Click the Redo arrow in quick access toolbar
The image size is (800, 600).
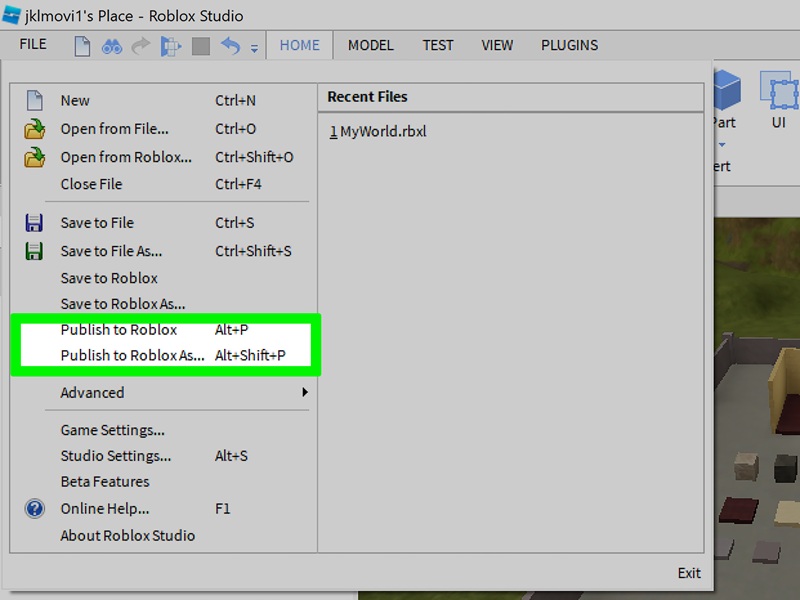pos(140,44)
